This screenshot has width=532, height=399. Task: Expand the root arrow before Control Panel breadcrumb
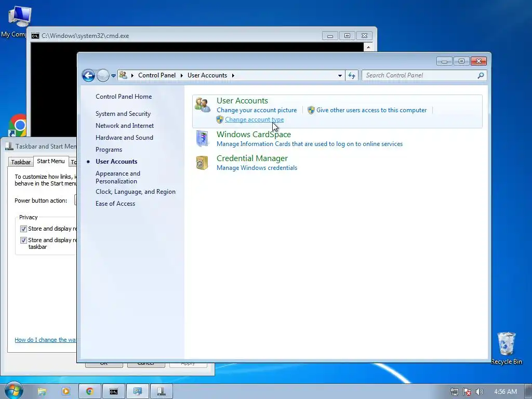pyautogui.click(x=132, y=75)
